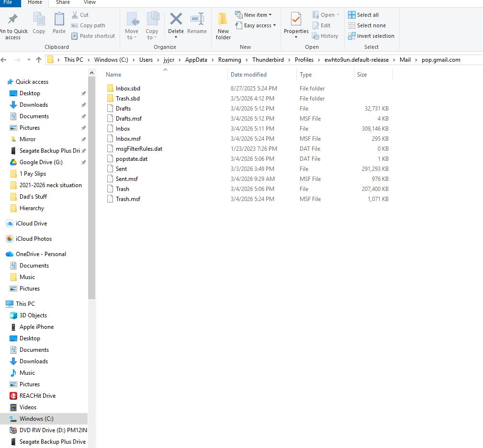Viewport: 483px width, 448px height.
Task: Open the File menu tab
Action: pyautogui.click(x=9, y=2)
